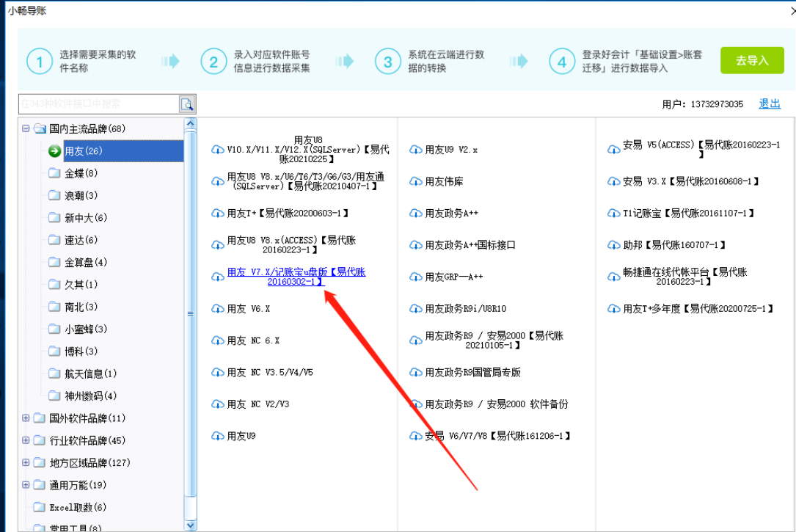Click cloud icon beside 助邦 entry
Screen dimensions: 796x532
coord(613,245)
